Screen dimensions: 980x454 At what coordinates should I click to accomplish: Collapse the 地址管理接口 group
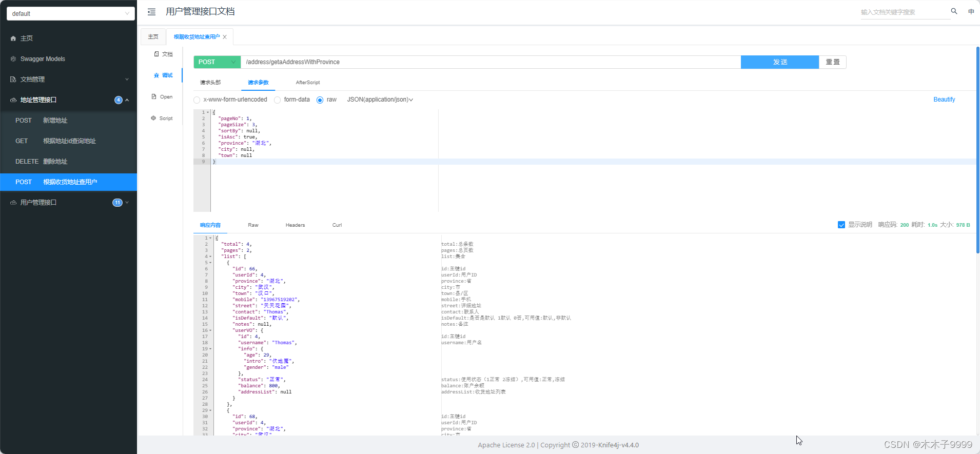tap(127, 100)
